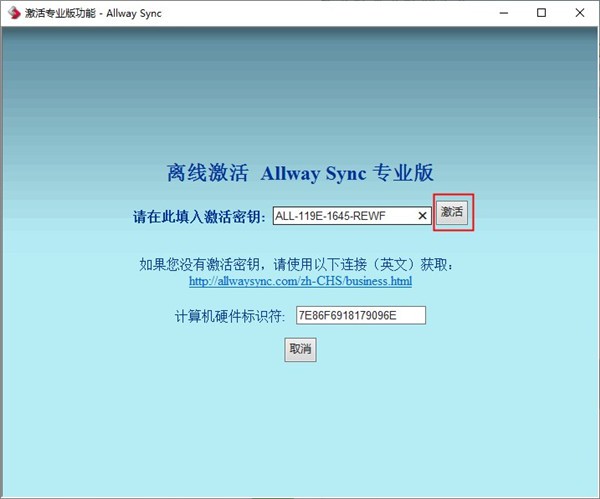Viewport: 600px width, 499px height.
Task: Open the allwaysync.com business.html link
Action: coord(300,281)
